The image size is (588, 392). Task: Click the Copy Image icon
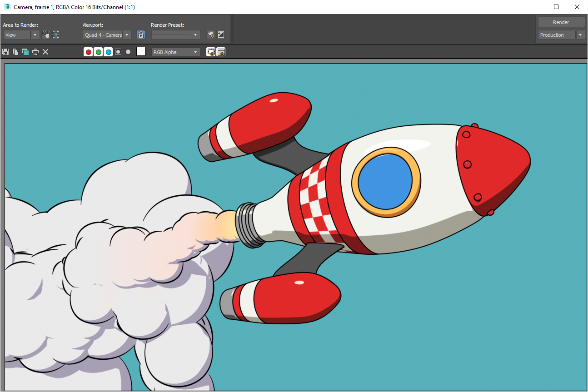click(x=15, y=52)
